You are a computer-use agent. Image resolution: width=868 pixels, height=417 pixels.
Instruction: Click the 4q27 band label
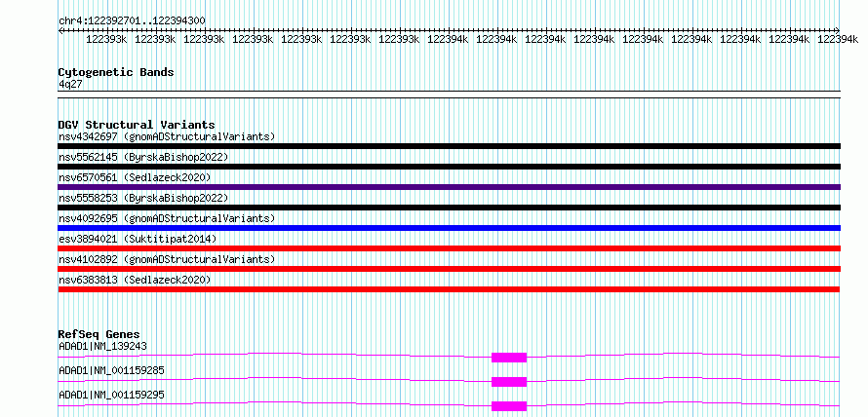click(x=70, y=84)
